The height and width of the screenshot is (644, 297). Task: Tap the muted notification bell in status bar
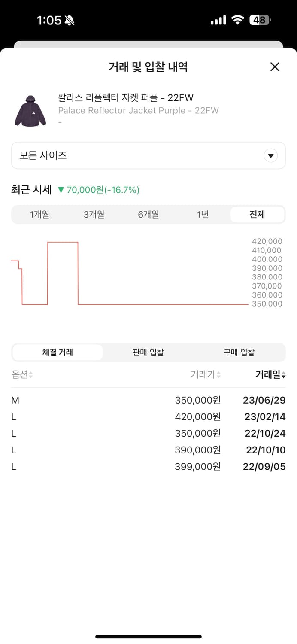coord(69,20)
